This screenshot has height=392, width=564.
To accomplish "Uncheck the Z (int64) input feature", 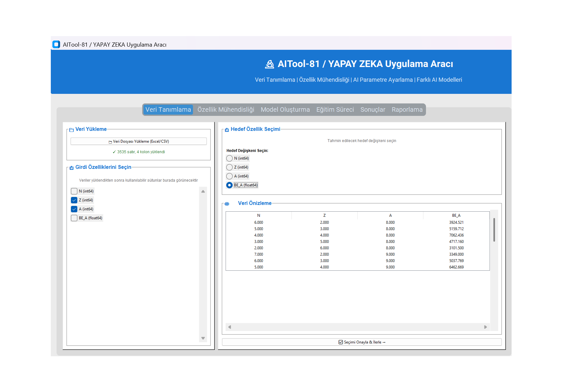I will [74, 200].
